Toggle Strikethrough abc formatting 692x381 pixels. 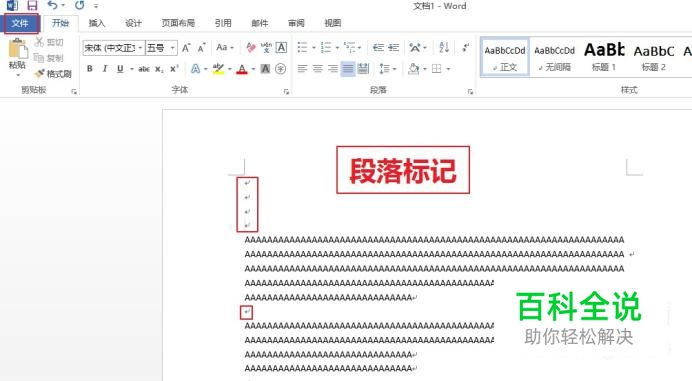pyautogui.click(x=144, y=69)
